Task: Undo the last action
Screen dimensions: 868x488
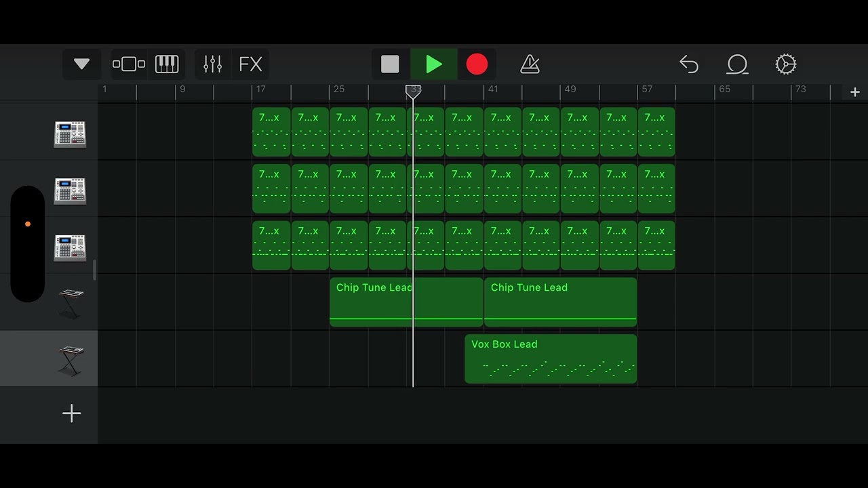Action: click(x=689, y=64)
